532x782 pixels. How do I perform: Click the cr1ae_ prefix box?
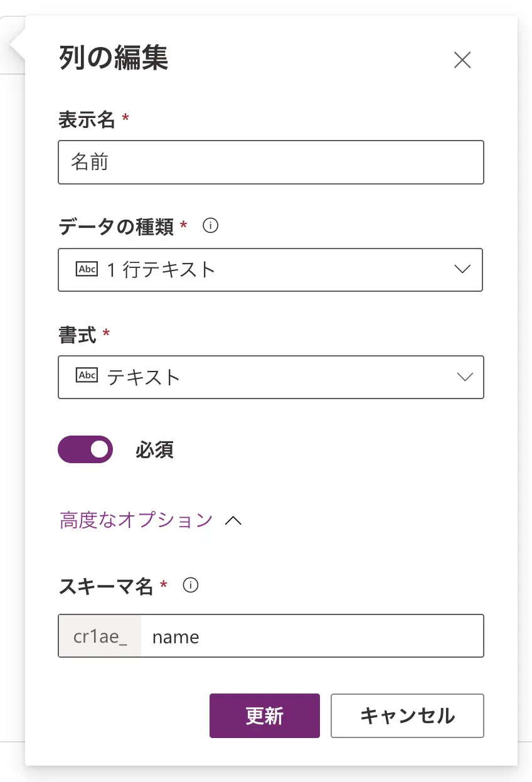pyautogui.click(x=100, y=636)
